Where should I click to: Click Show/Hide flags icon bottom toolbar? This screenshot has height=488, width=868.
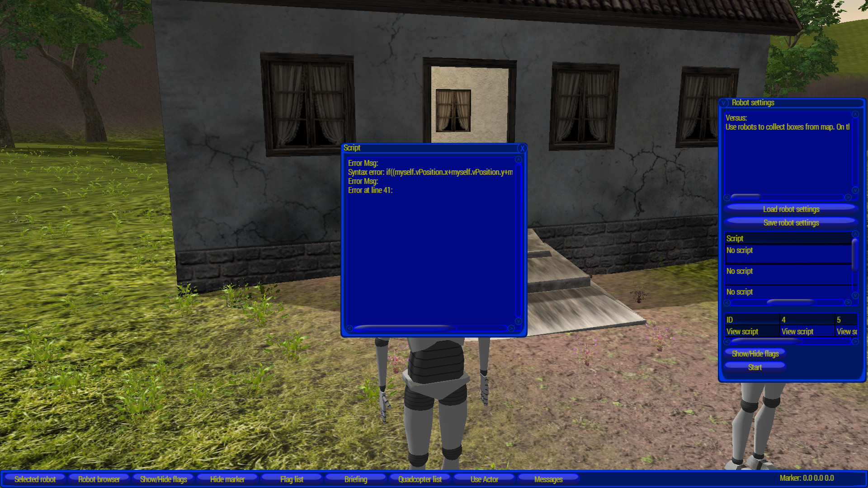tap(163, 479)
